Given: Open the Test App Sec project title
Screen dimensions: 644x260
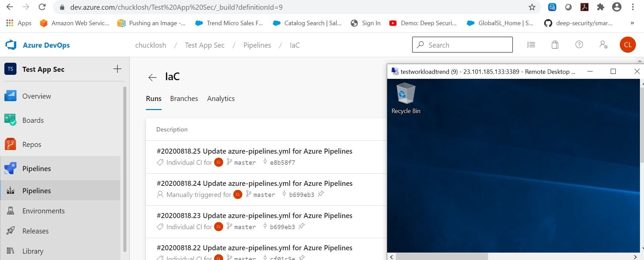Looking at the screenshot, I should [43, 69].
